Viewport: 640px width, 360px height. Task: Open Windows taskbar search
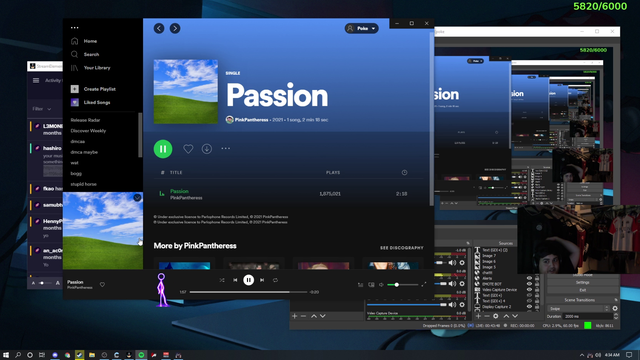click(x=18, y=355)
